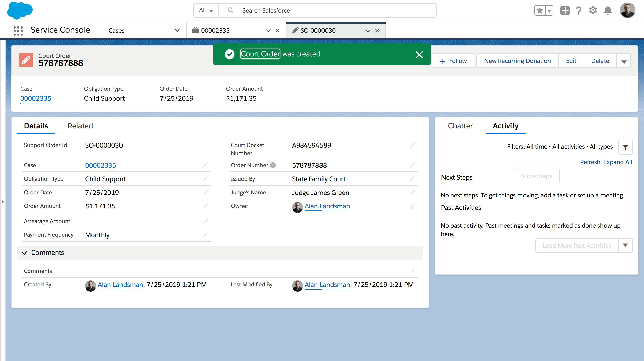Edit Judge's Name pencil icon
Viewport: 644px width, 361px height.
click(x=412, y=192)
